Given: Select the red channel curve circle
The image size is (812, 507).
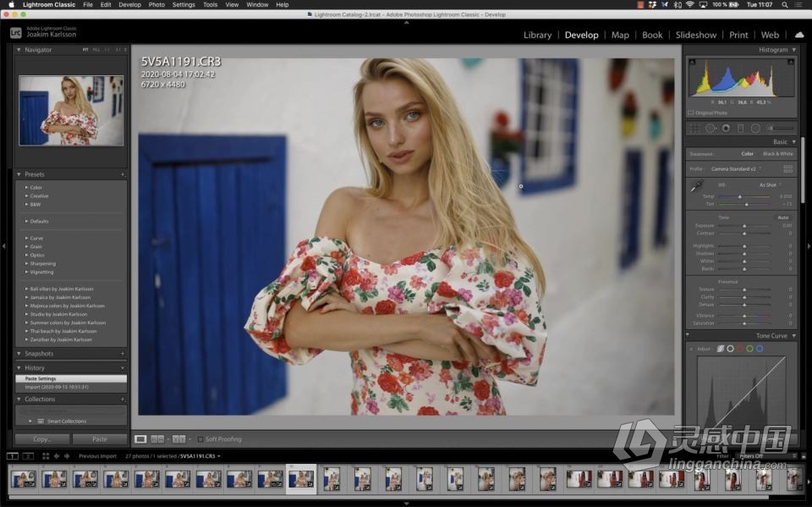Looking at the screenshot, I should [x=740, y=349].
